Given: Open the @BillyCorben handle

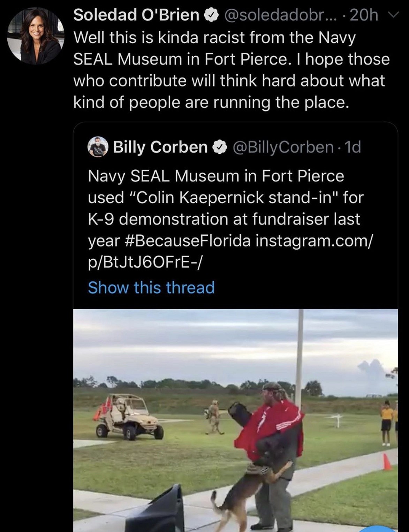Looking at the screenshot, I should point(282,147).
